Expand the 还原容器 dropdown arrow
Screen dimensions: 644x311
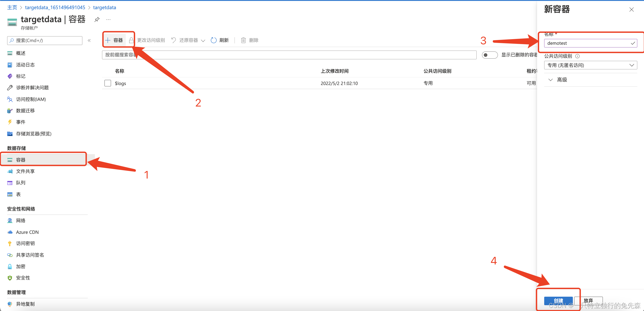coord(203,40)
